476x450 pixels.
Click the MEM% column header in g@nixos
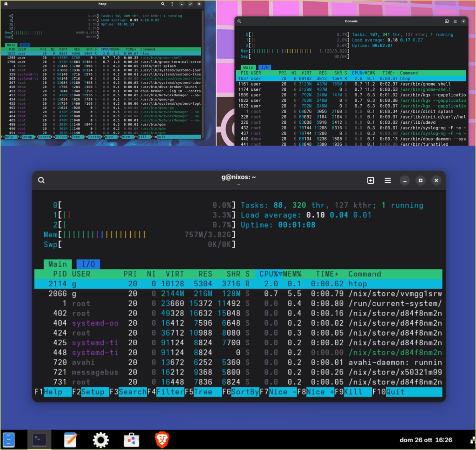click(292, 274)
